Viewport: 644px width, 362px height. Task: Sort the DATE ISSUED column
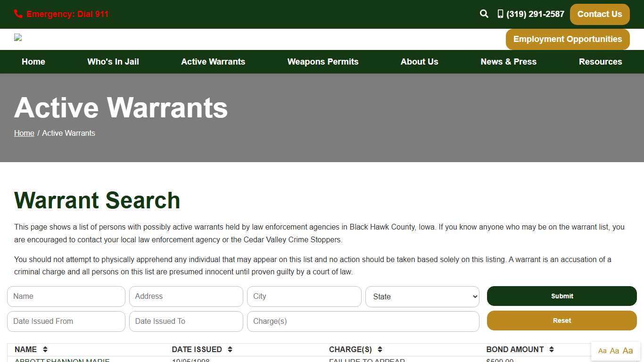(x=230, y=349)
